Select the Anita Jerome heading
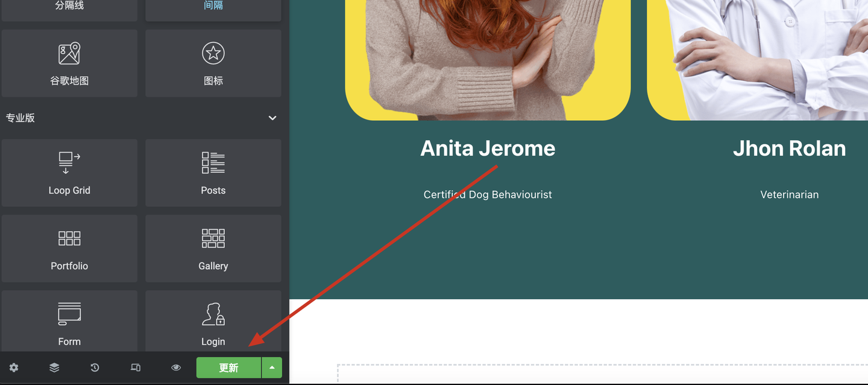 (x=488, y=148)
